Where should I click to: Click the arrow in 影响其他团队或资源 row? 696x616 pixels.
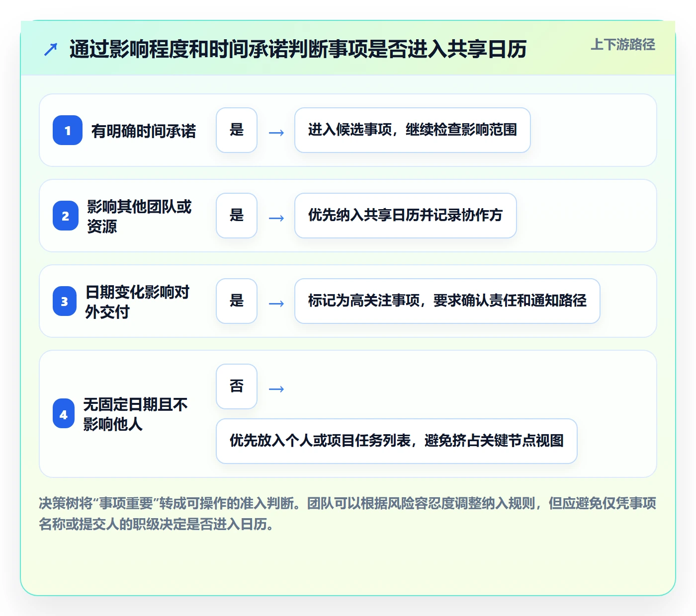pos(276,218)
